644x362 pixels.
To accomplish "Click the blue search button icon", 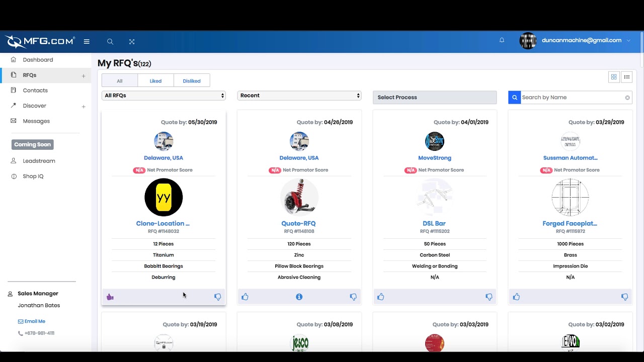I will (x=514, y=98).
